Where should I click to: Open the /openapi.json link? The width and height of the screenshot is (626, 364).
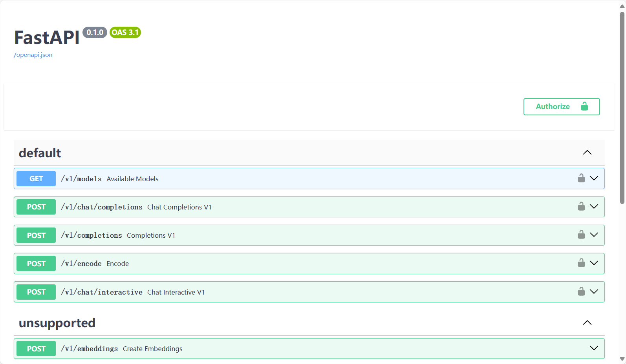tap(33, 55)
